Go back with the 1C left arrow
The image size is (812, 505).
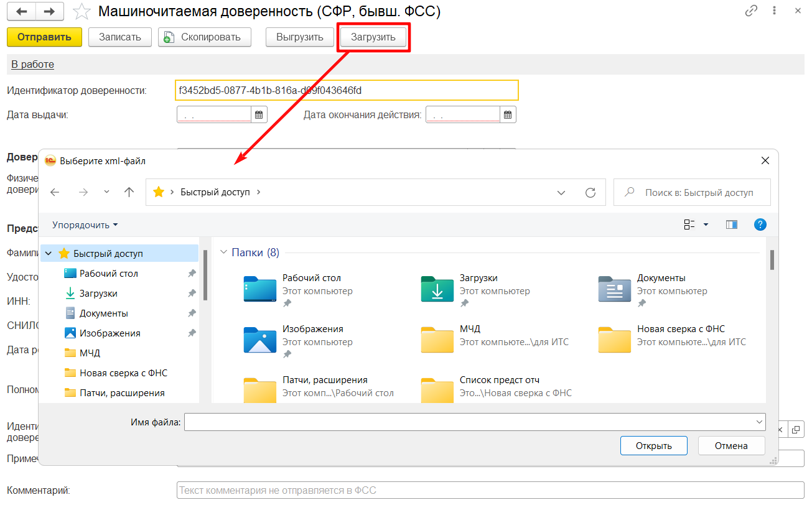coord(22,11)
